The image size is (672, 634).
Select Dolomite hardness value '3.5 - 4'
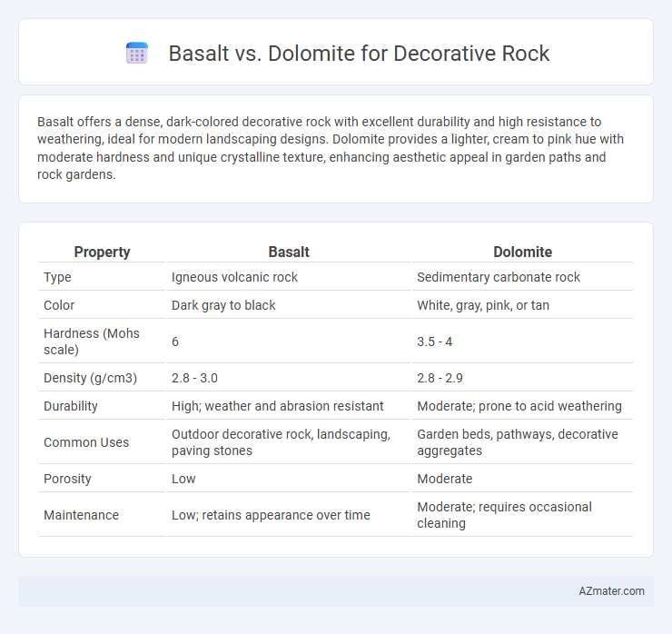click(435, 342)
